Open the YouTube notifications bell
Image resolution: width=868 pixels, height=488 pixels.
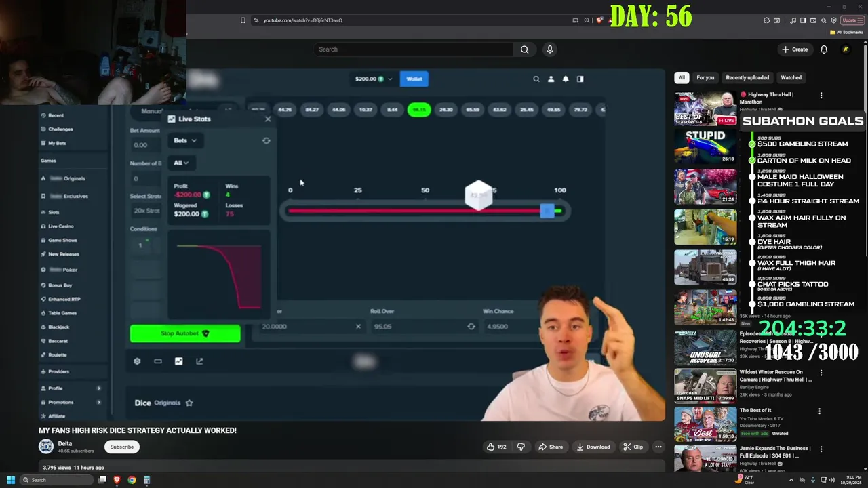coord(824,49)
